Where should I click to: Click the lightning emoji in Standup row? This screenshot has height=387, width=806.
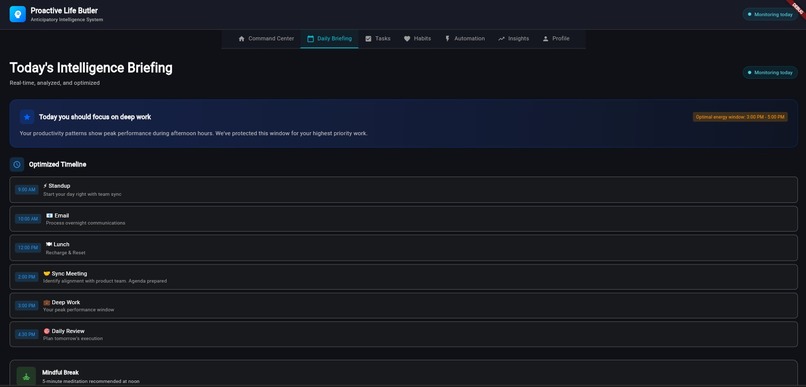[45, 186]
